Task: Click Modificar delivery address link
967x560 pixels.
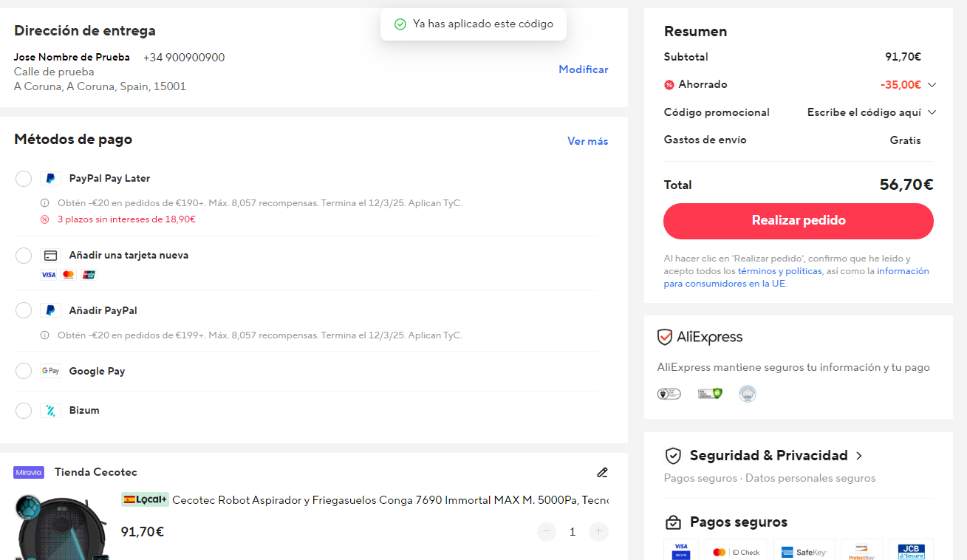Action: pyautogui.click(x=584, y=69)
